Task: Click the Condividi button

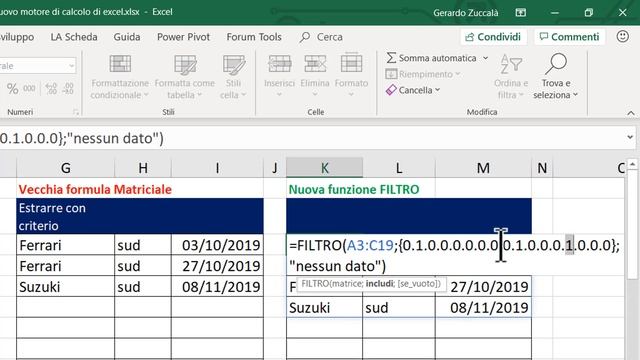Action: (493, 37)
